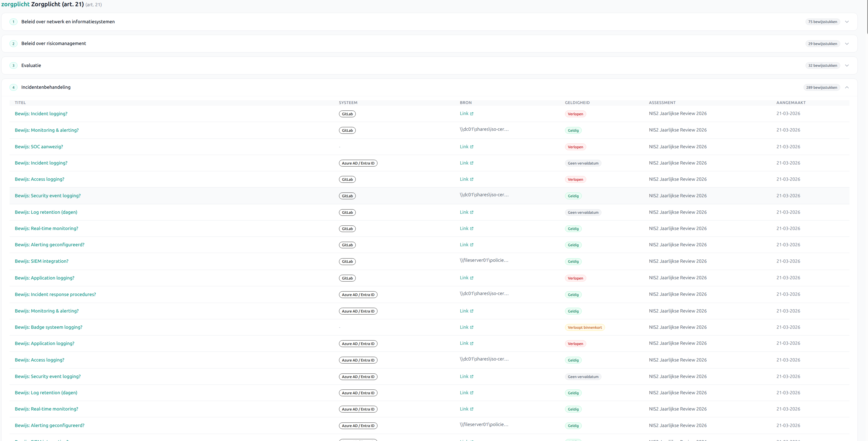Open external link icon for SOC aanwezig row
Screen dimensions: 868x441
click(471, 147)
